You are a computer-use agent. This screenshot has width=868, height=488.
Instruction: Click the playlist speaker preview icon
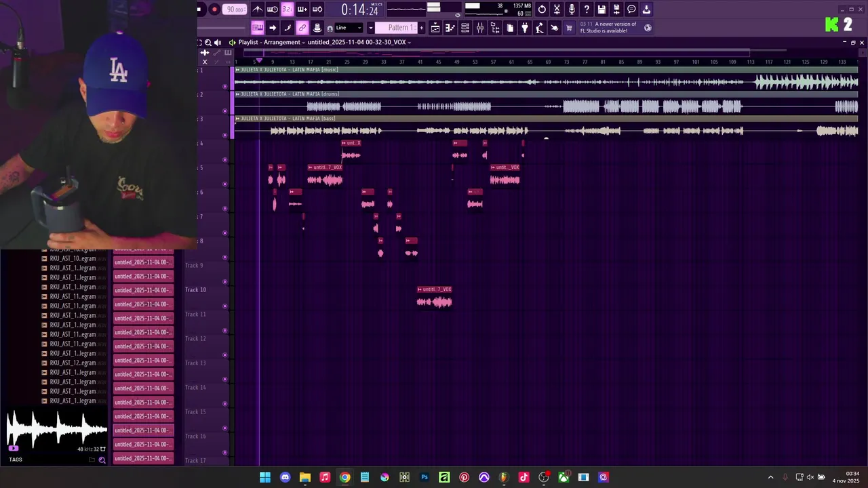[218, 42]
